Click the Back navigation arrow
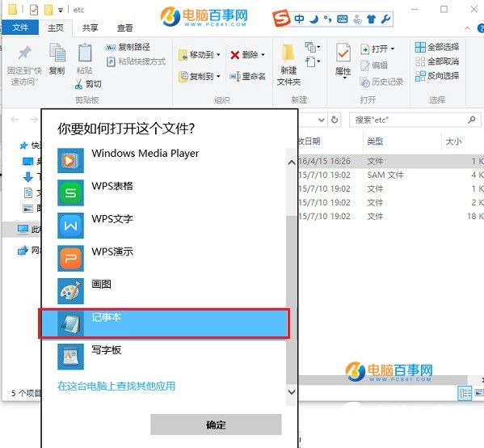This screenshot has width=484, height=448. coord(15,119)
